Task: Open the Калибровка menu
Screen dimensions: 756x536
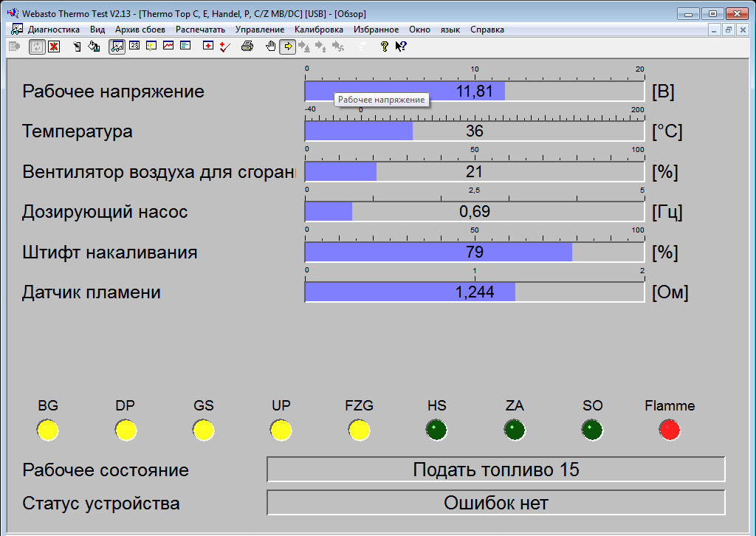Action: pos(319,30)
